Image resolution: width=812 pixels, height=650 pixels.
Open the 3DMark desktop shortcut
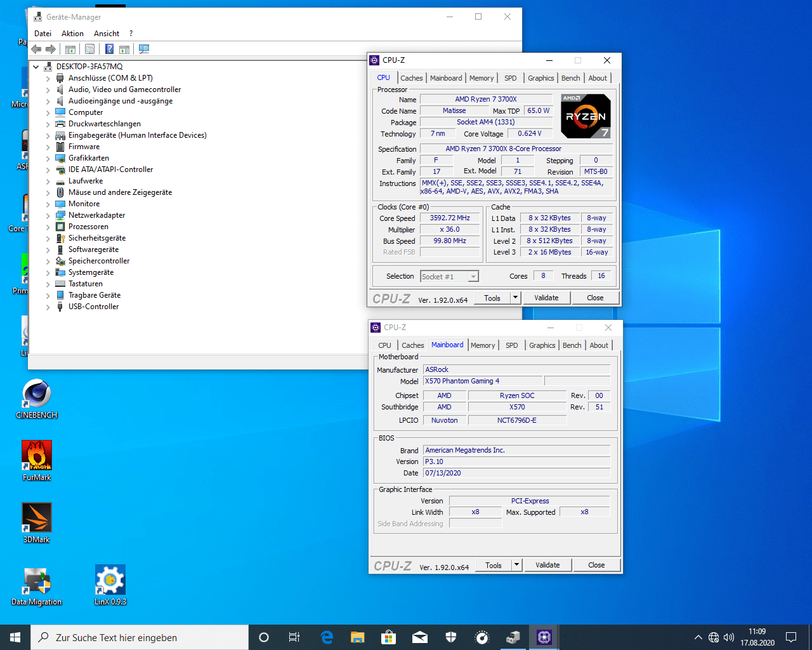pyautogui.click(x=37, y=523)
